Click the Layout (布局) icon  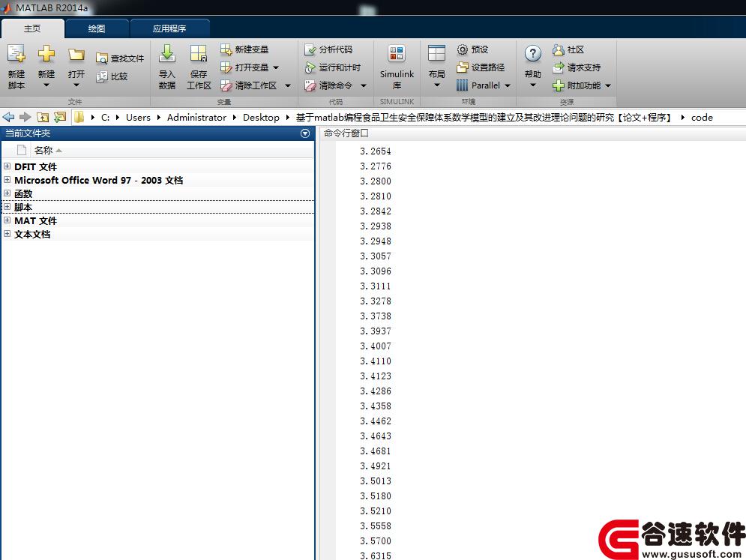[x=436, y=53]
